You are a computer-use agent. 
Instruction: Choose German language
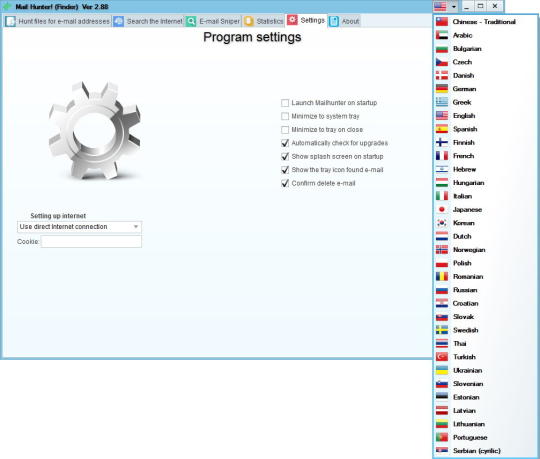(485, 89)
